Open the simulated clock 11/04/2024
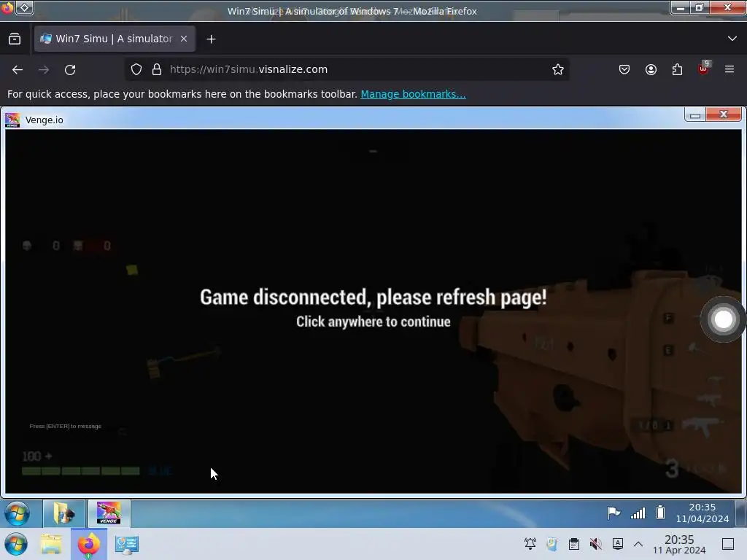The image size is (747, 560). (x=703, y=513)
